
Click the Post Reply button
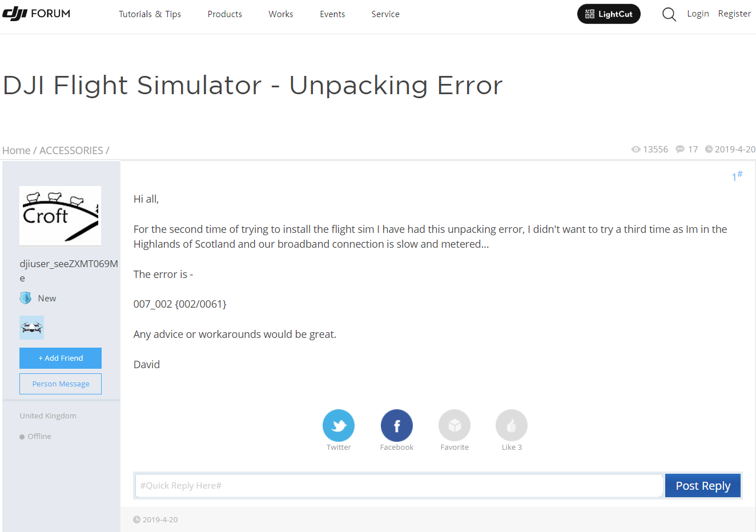(703, 486)
